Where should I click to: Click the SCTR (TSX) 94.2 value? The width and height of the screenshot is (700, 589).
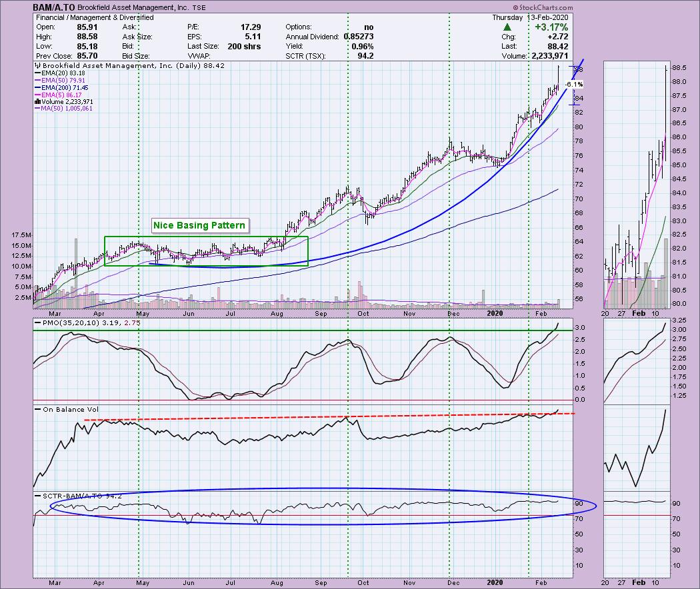[x=365, y=56]
